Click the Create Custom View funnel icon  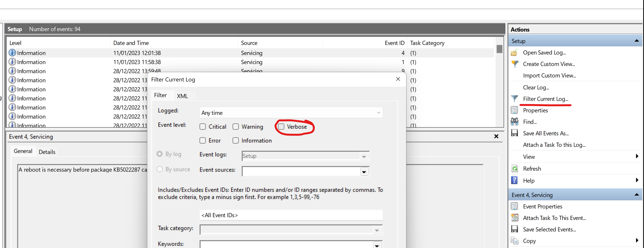514,64
